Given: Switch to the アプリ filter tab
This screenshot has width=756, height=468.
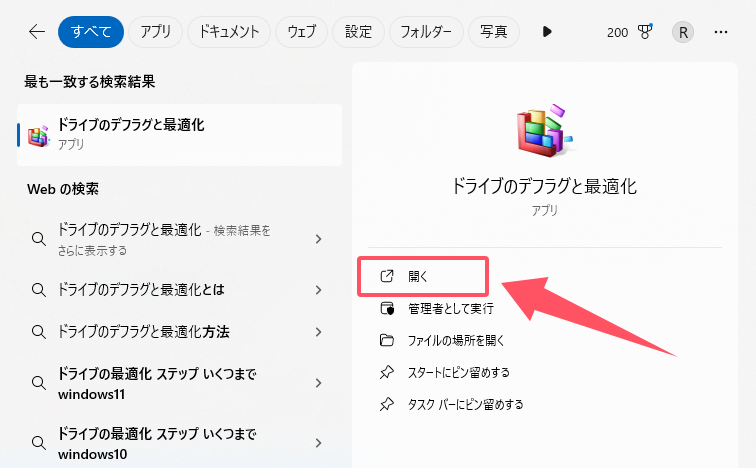Looking at the screenshot, I should (x=155, y=32).
